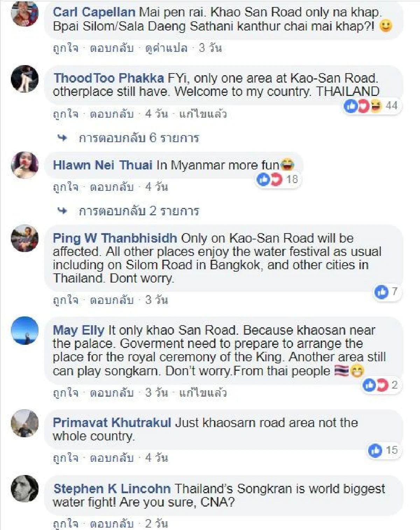Like Carl Capellan's comment

65,48
